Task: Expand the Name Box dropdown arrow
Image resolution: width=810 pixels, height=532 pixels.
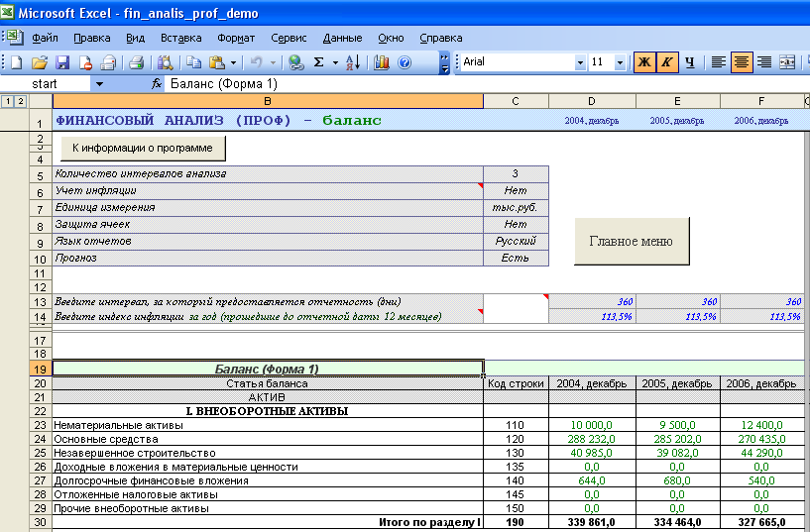Action: pos(98,84)
